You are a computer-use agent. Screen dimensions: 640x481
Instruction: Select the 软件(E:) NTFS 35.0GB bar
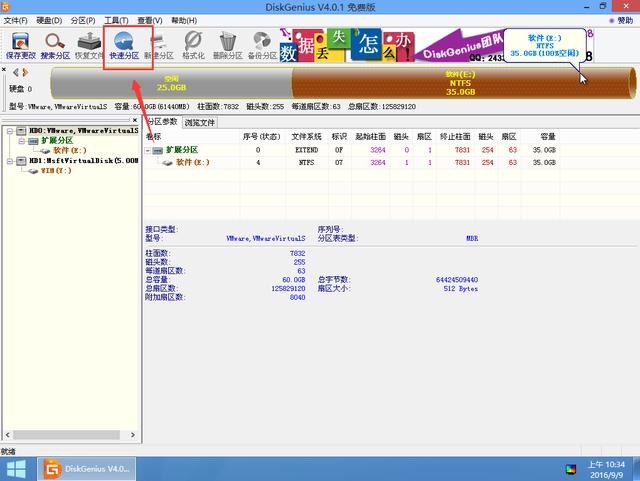[461, 83]
